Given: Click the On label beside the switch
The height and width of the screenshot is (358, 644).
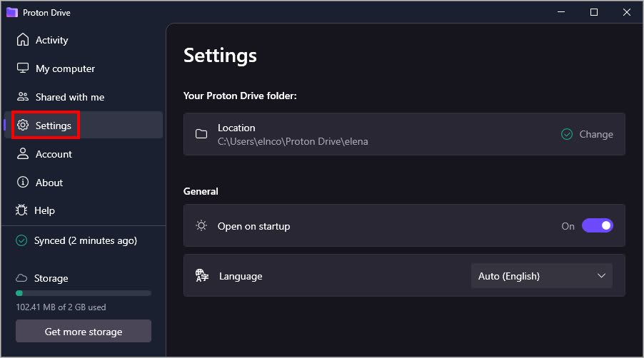Looking at the screenshot, I should click(568, 226).
